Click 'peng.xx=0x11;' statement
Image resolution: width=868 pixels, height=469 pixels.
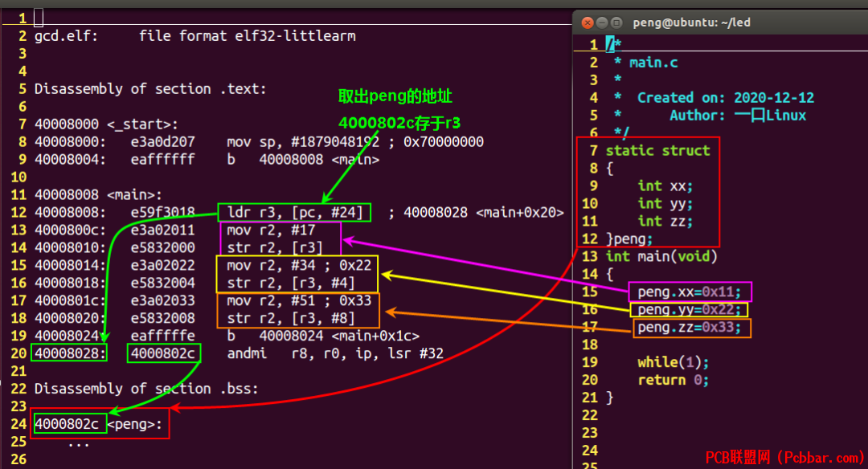point(690,292)
